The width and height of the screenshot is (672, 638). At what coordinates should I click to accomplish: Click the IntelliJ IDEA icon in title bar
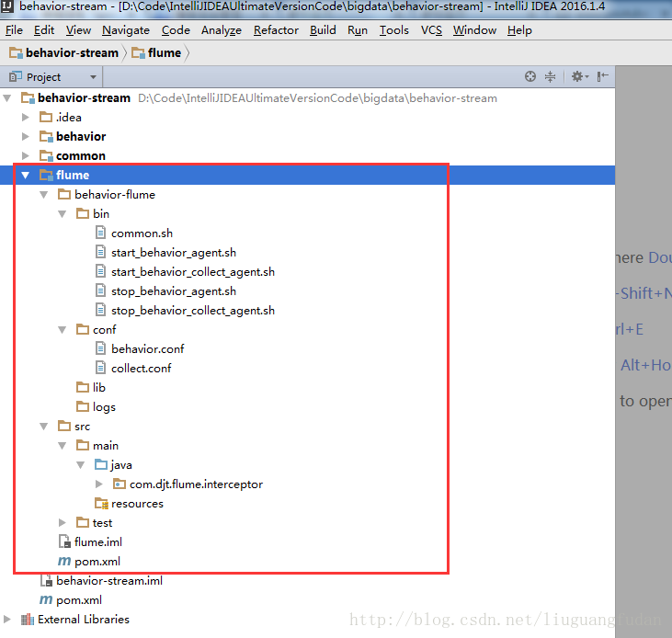click(7, 6)
